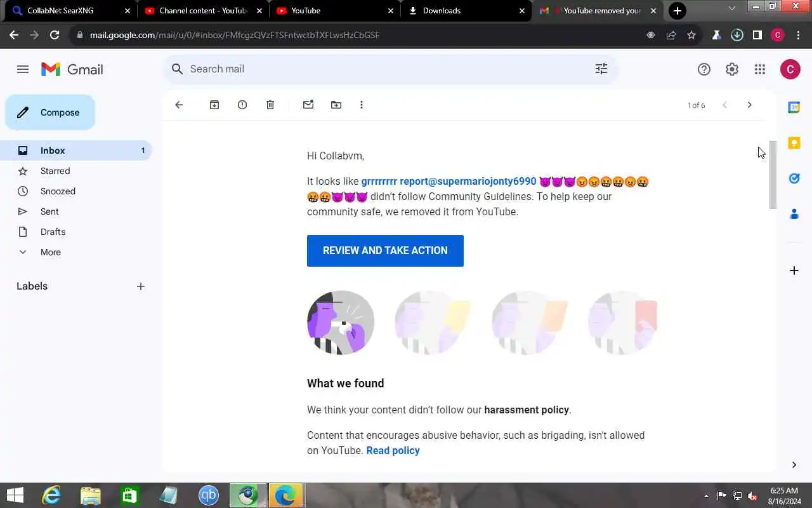Delete this email with trash icon

click(270, 105)
